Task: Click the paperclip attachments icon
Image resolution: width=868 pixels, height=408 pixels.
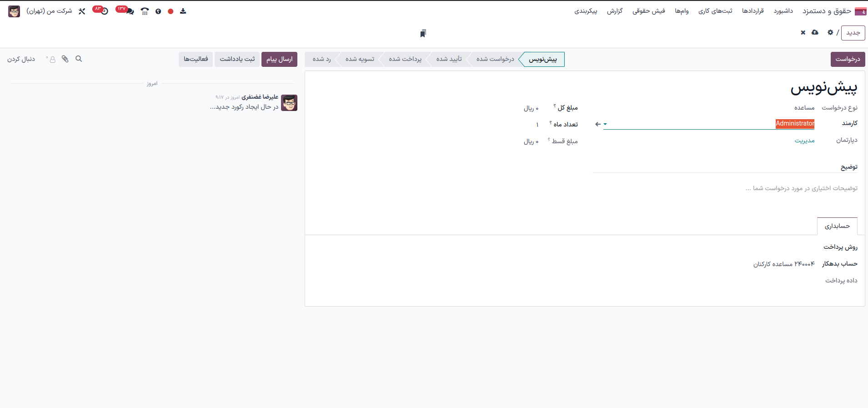Action: pos(65,59)
